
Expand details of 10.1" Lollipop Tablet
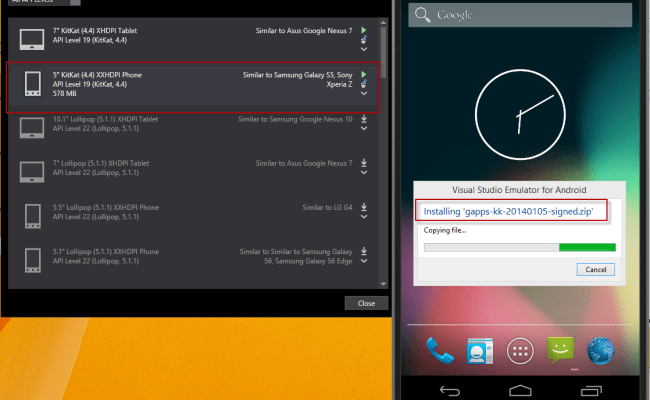(364, 128)
